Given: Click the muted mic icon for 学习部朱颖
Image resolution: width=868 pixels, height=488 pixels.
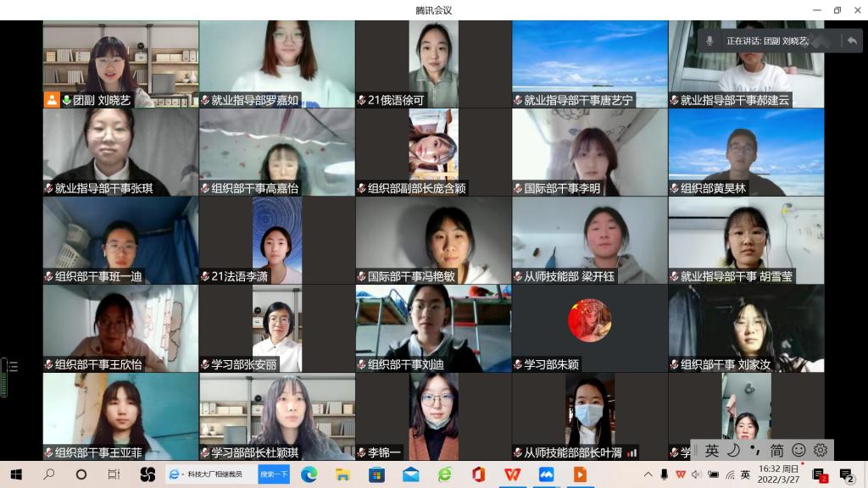Looking at the screenshot, I should coord(518,365).
